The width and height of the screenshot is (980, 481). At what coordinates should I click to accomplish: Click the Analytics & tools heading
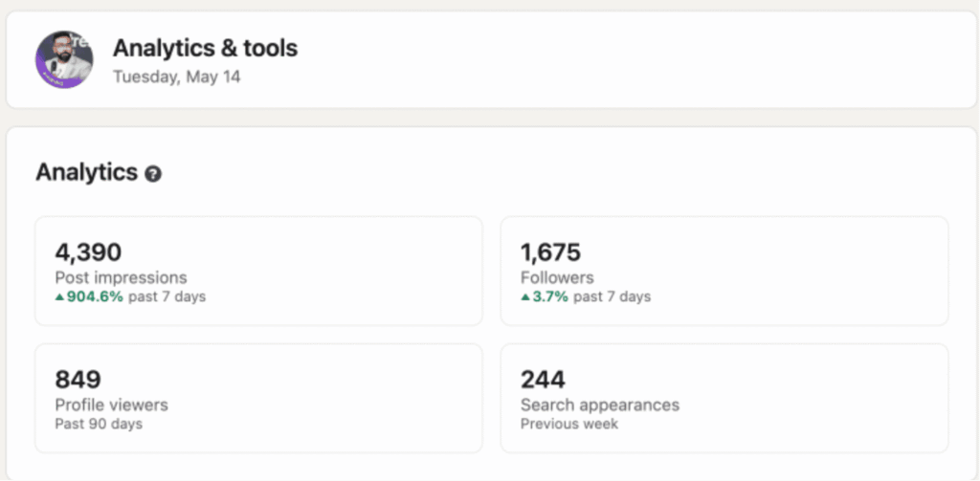tap(205, 48)
